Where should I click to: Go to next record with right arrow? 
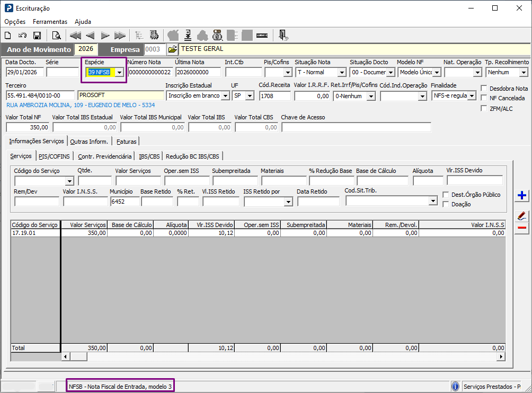point(105,36)
